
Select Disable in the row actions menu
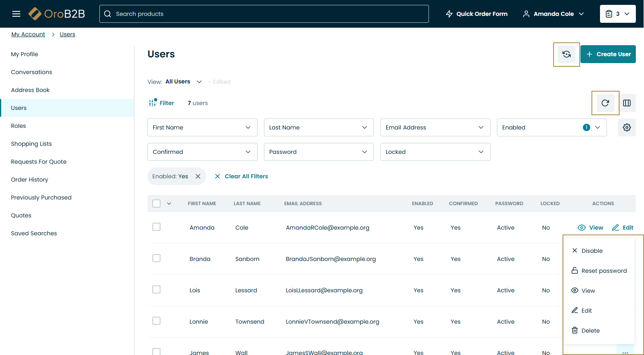point(591,251)
